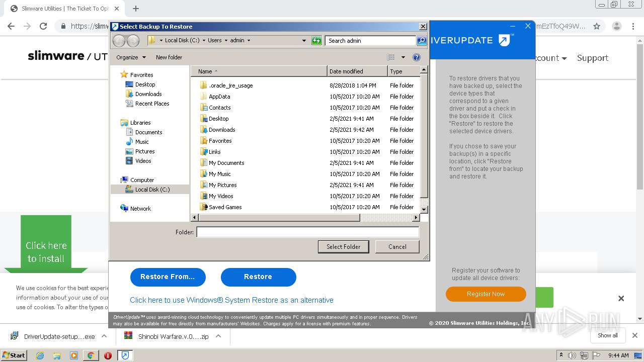The height and width of the screenshot is (362, 644).
Task: Click in the Search admin field
Action: pyautogui.click(x=370, y=41)
